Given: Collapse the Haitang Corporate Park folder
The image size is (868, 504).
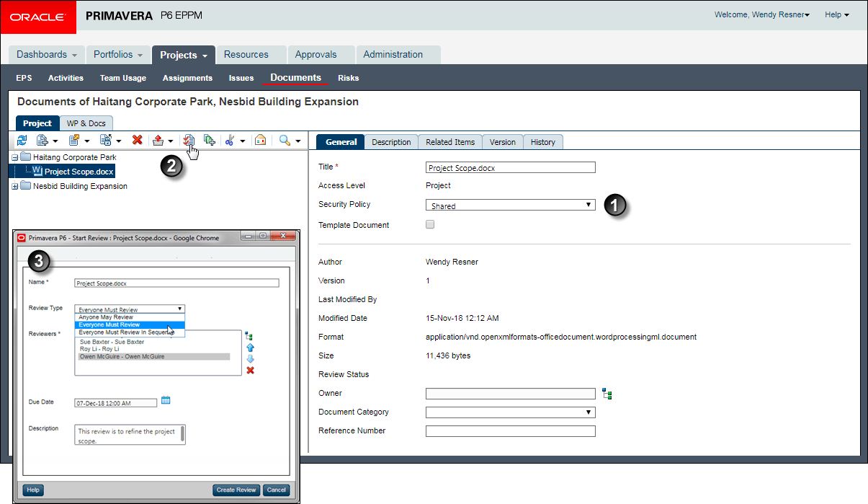Looking at the screenshot, I should [15, 157].
